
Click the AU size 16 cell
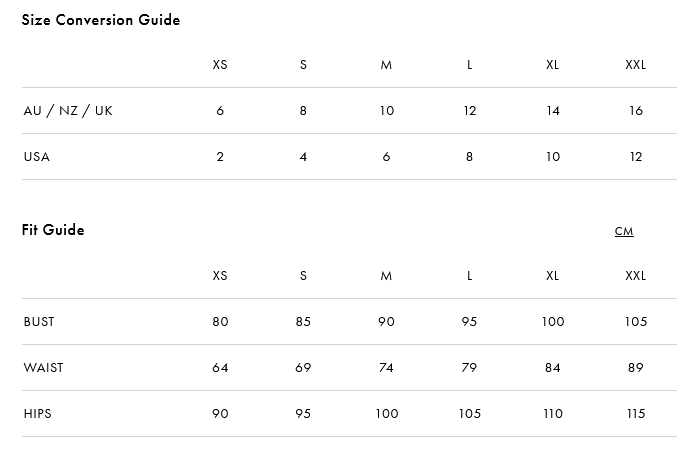[x=636, y=111]
